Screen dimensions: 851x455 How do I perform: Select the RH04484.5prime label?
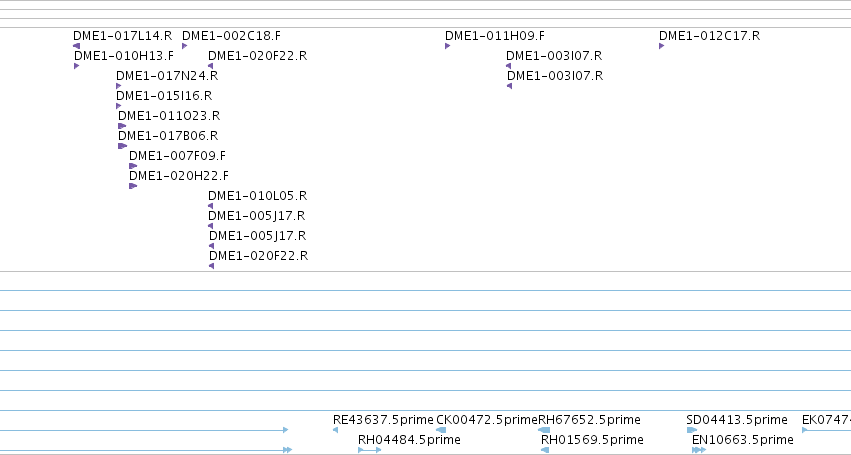point(409,440)
